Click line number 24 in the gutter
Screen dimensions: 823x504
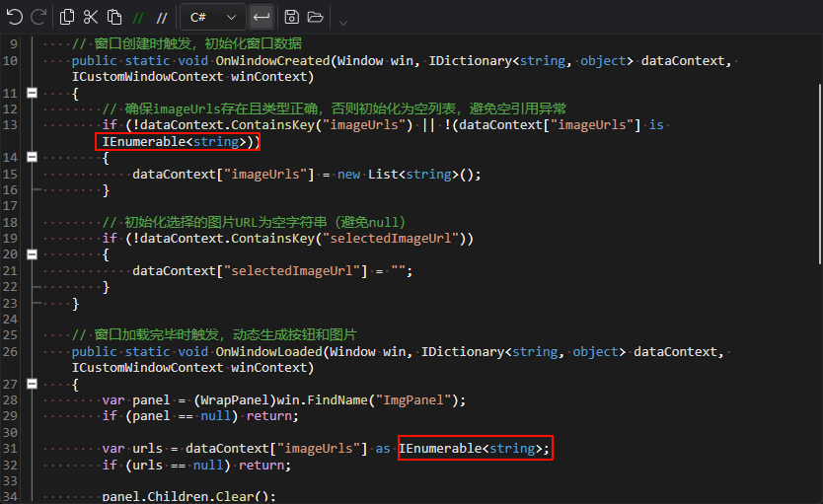(10, 320)
